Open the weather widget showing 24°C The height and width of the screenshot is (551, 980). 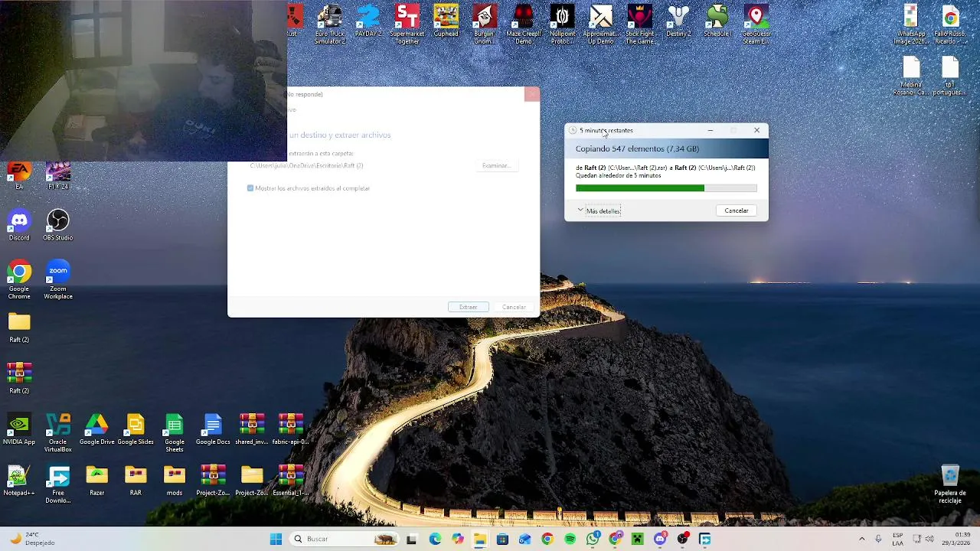point(32,539)
